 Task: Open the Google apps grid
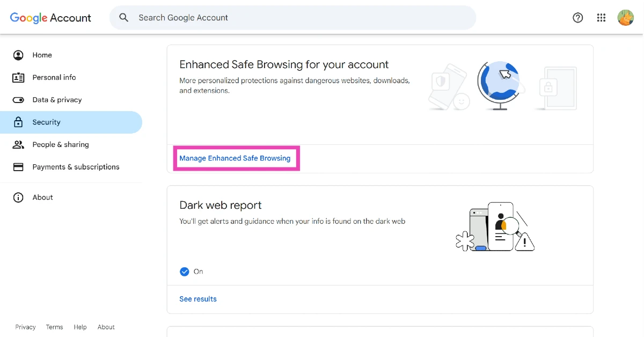[x=601, y=18]
